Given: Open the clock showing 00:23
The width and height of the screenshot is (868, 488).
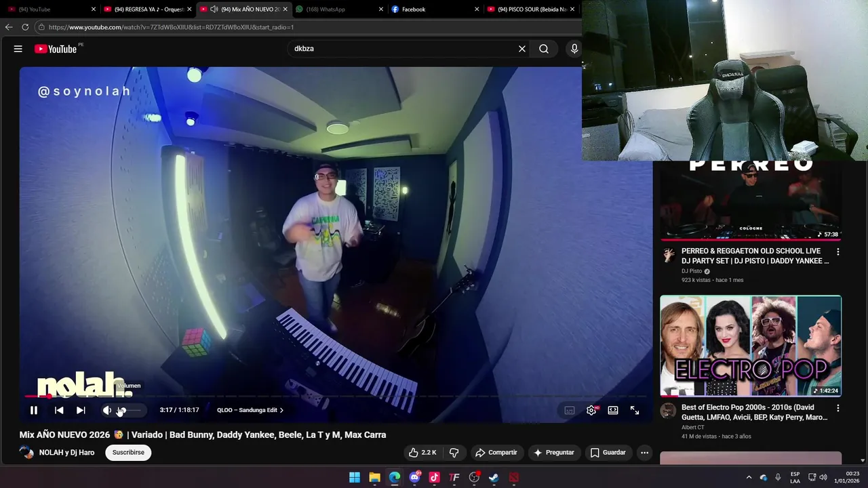Looking at the screenshot, I should (x=847, y=477).
